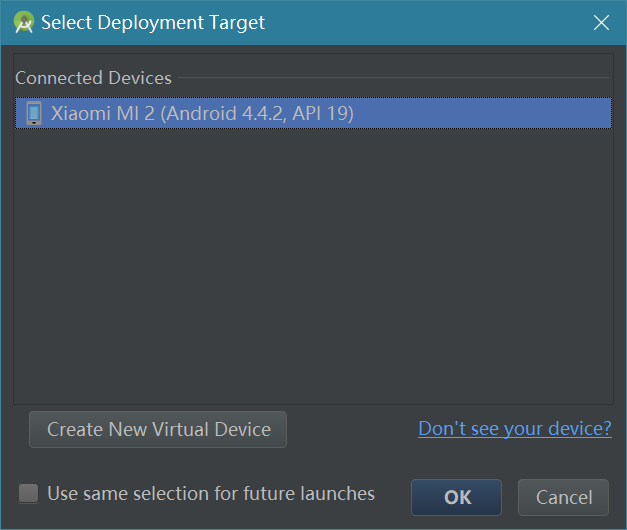
Task: Click the 'Connected Devices' section header
Action: point(93,78)
